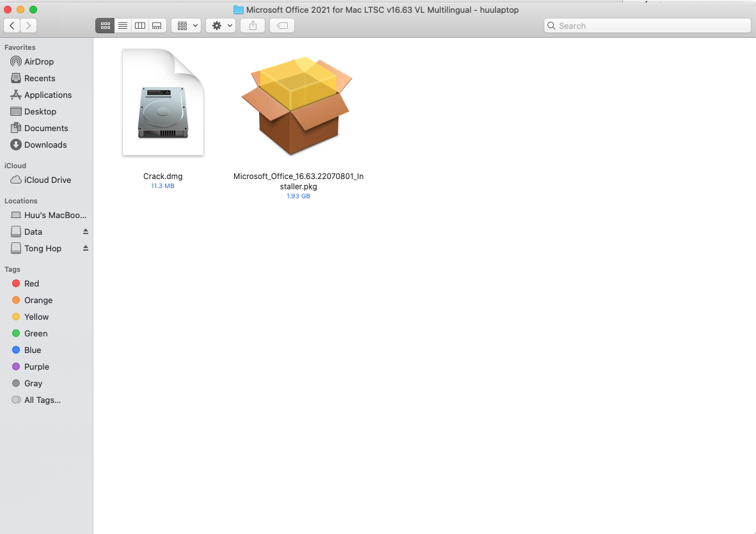Image resolution: width=756 pixels, height=534 pixels.
Task: Eject the Data volume
Action: click(x=85, y=232)
